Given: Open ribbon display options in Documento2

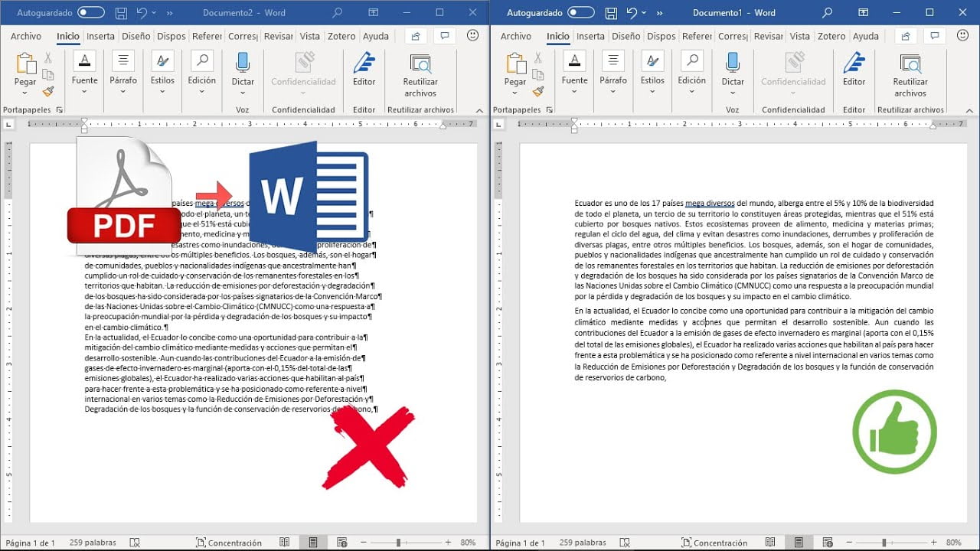Looking at the screenshot, I should click(375, 13).
